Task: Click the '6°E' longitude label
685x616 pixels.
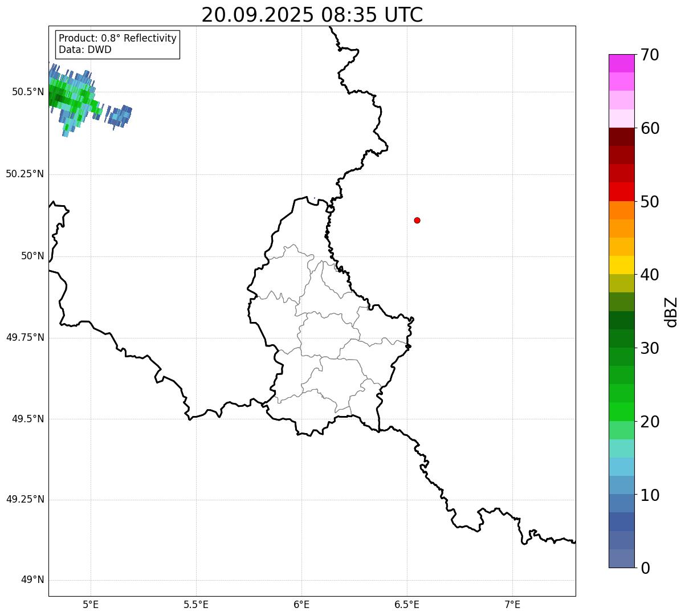Action: click(x=301, y=605)
